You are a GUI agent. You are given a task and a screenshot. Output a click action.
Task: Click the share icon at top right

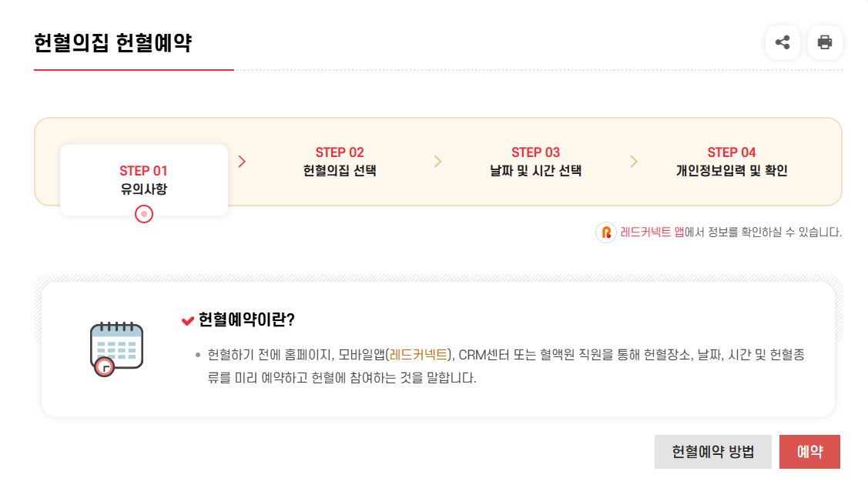point(783,43)
